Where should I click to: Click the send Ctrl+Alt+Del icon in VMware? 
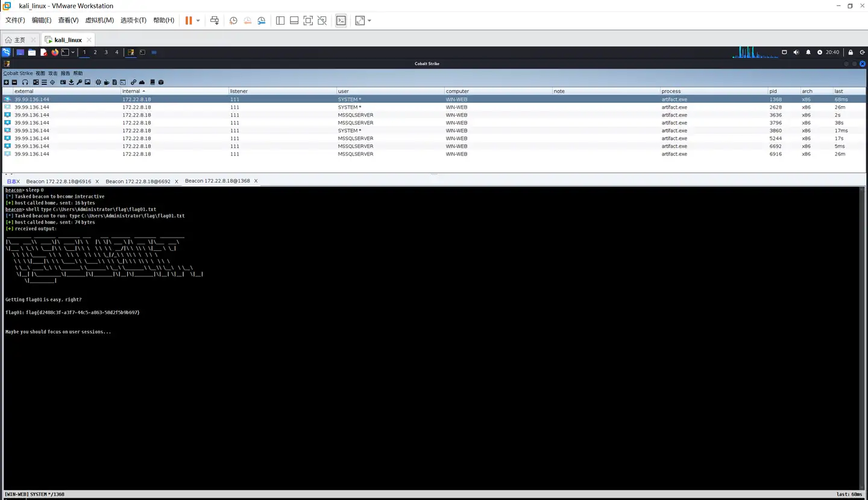point(215,21)
